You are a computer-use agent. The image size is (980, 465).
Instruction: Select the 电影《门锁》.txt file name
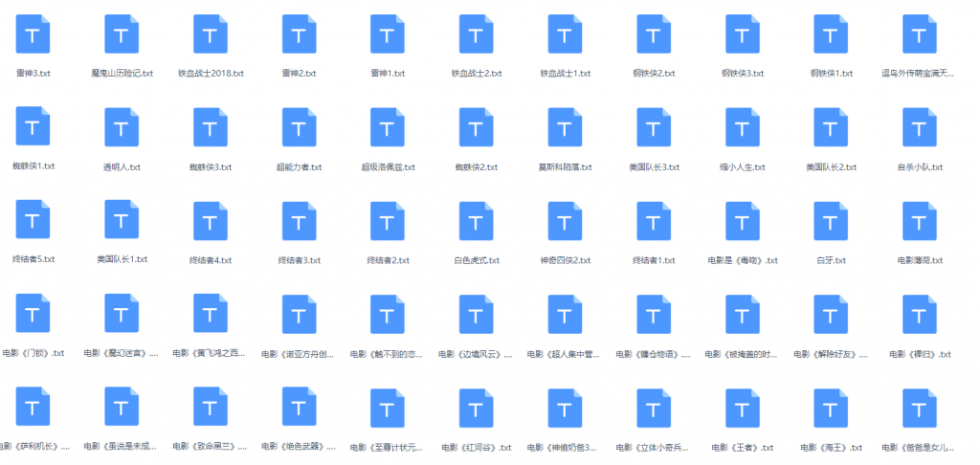33,353
